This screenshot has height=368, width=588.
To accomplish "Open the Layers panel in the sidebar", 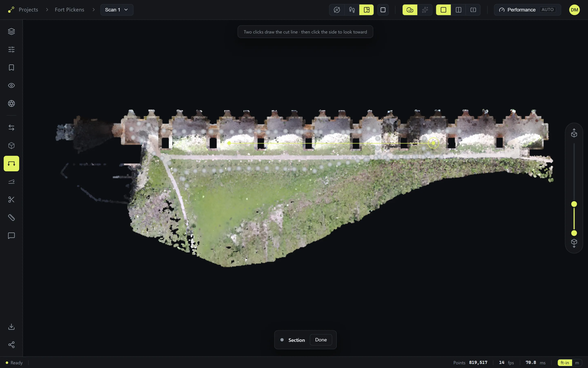I will click(x=11, y=31).
